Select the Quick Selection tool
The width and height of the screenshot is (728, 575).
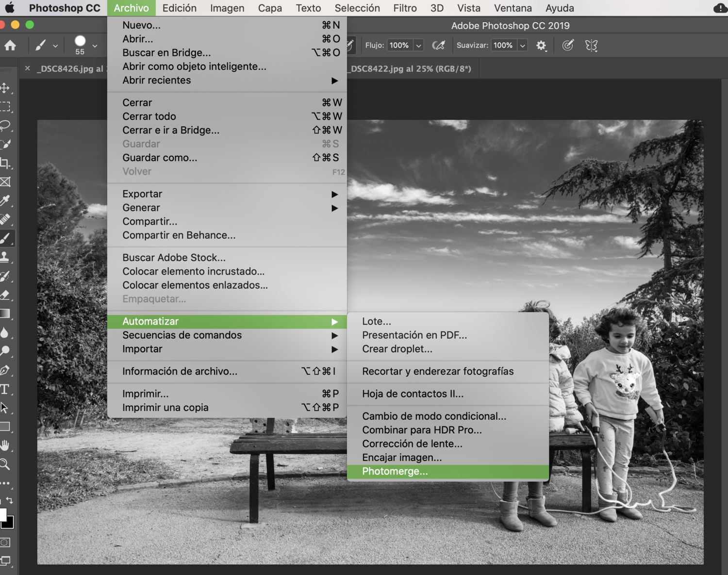click(x=5, y=144)
